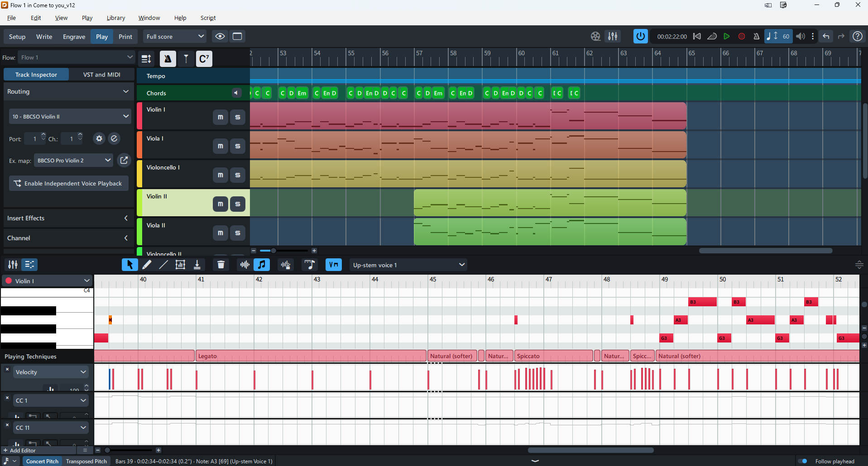Screen dimensions: 868x466
Task: Select the Transposed Pitch button
Action: click(86, 461)
